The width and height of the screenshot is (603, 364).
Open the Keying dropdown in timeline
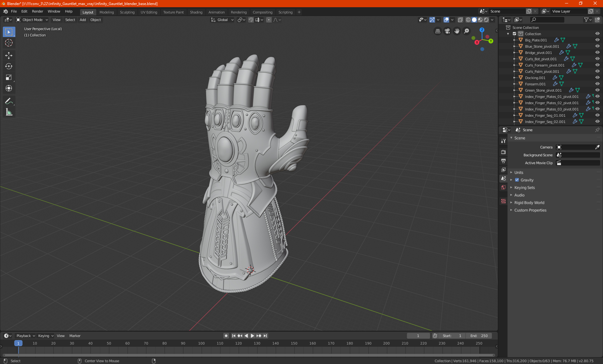[x=46, y=336]
